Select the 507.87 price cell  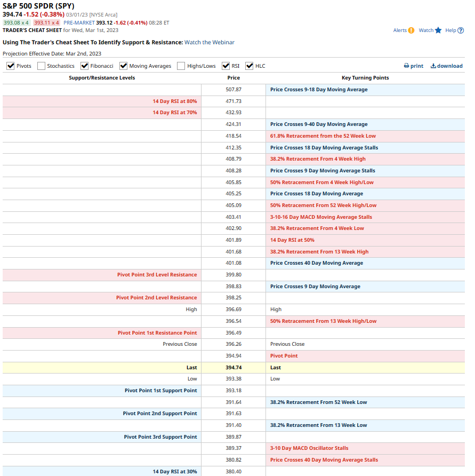tap(234, 90)
